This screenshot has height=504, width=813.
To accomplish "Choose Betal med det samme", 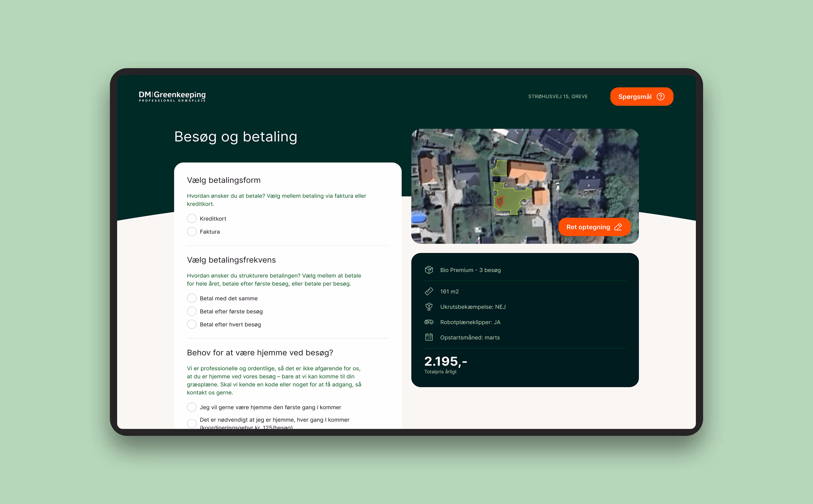I will (x=191, y=298).
